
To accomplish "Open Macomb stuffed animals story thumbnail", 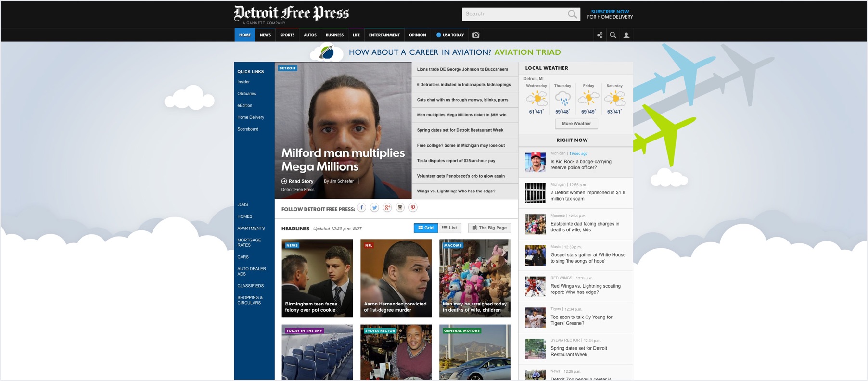I will pos(475,278).
